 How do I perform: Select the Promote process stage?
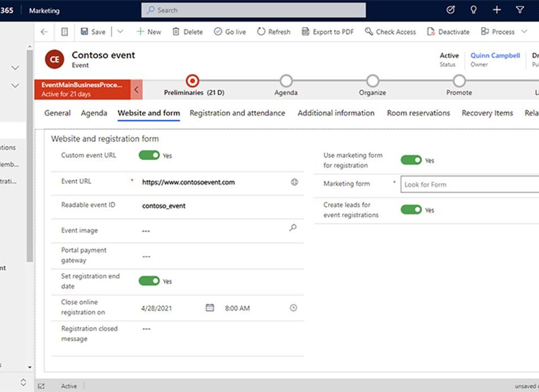point(459,81)
